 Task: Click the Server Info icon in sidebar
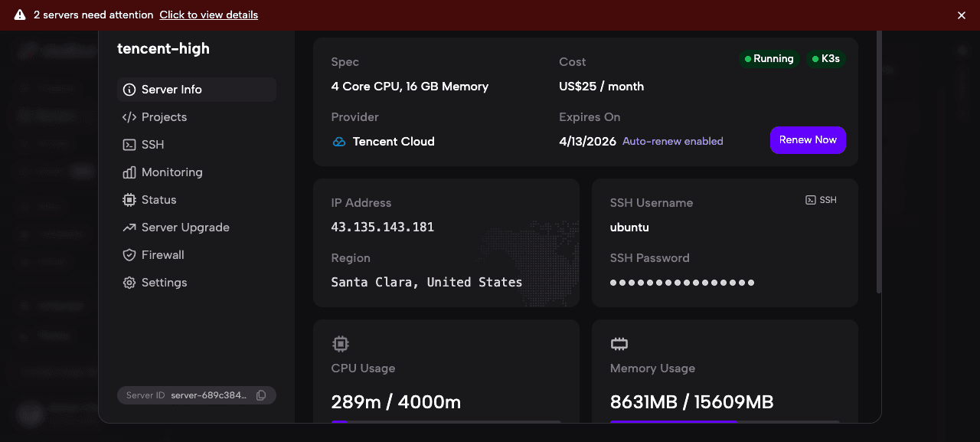(x=129, y=90)
